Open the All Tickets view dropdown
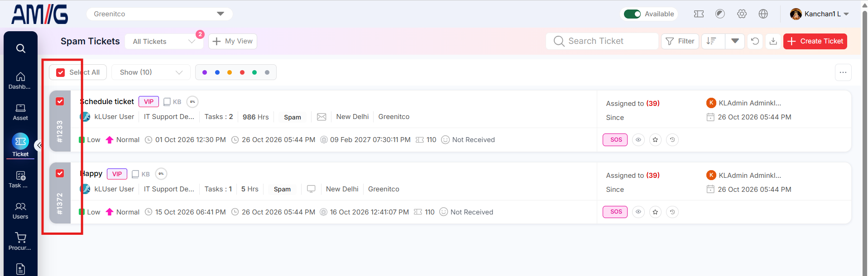The width and height of the screenshot is (868, 276). (x=164, y=41)
